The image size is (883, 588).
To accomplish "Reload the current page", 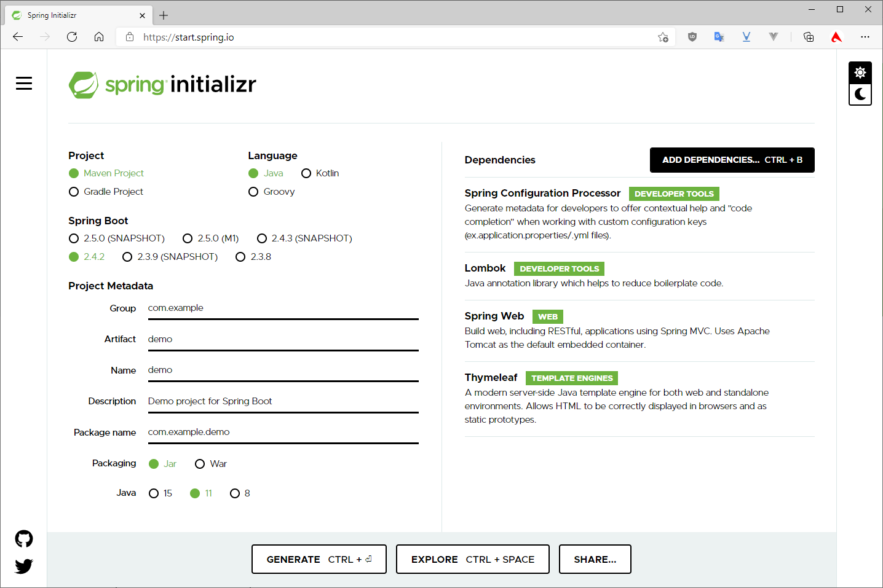I will coord(72,37).
